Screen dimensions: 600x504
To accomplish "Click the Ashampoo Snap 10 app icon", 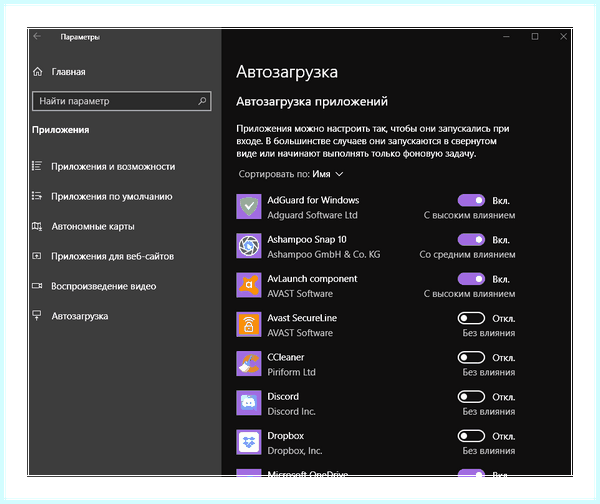I will pos(249,246).
